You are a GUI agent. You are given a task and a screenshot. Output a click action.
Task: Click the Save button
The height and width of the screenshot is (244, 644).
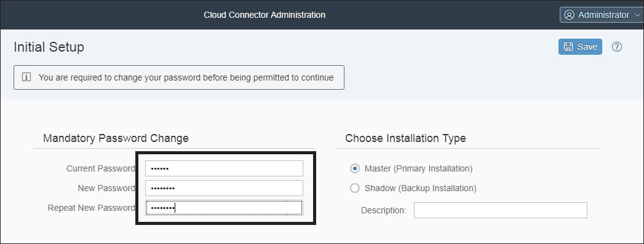click(580, 47)
